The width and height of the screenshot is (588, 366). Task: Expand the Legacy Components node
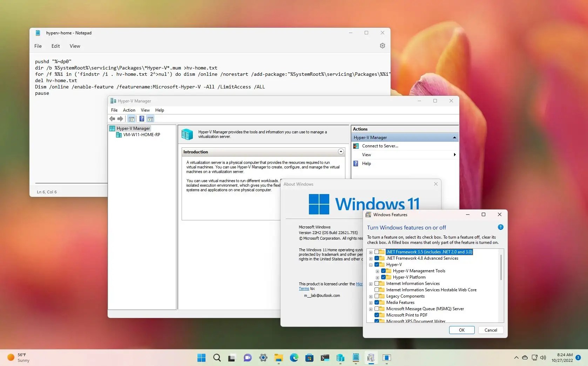371,296
